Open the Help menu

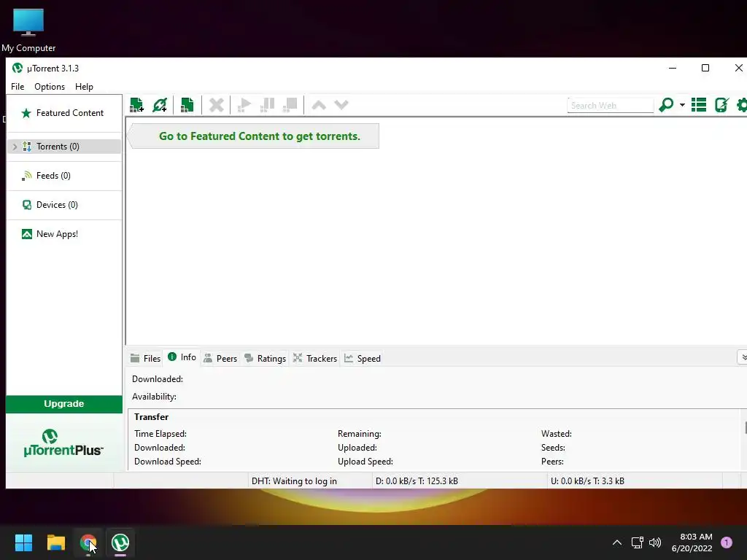pos(84,87)
